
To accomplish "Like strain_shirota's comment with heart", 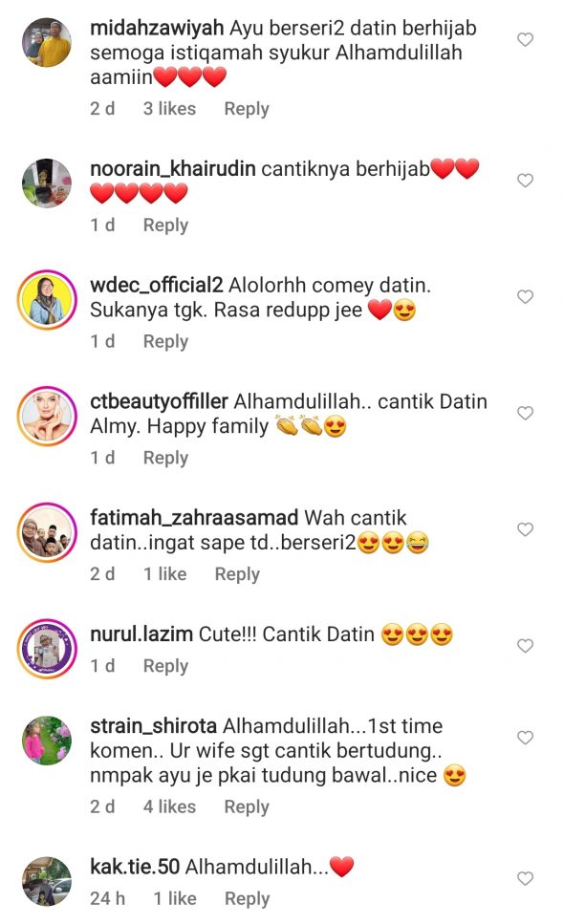I will (x=525, y=738).
